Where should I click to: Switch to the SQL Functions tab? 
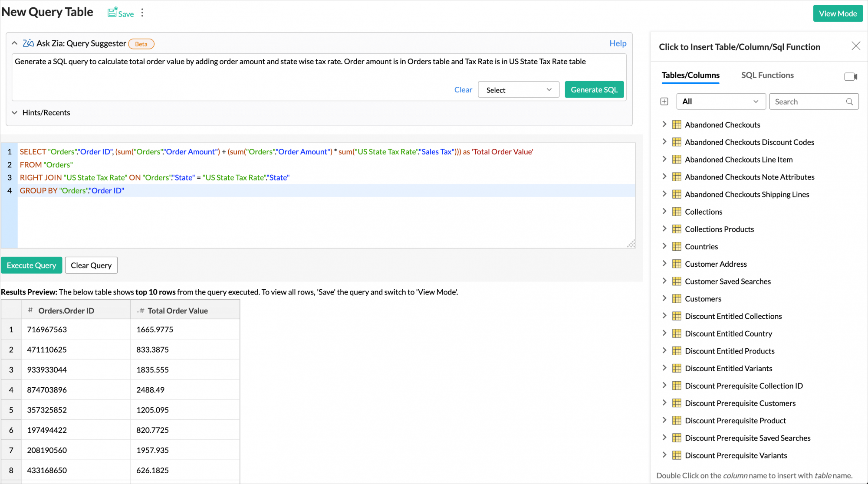point(767,75)
